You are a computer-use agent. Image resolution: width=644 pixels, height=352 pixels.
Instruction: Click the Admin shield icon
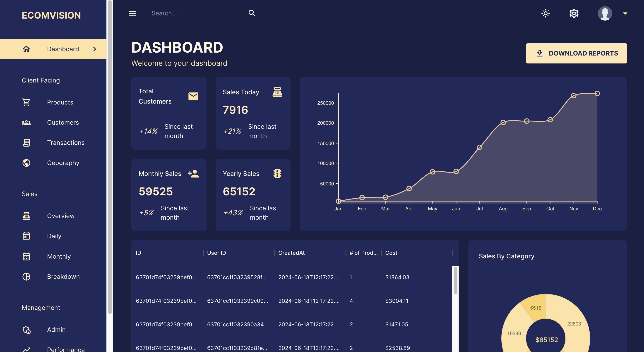click(x=26, y=330)
